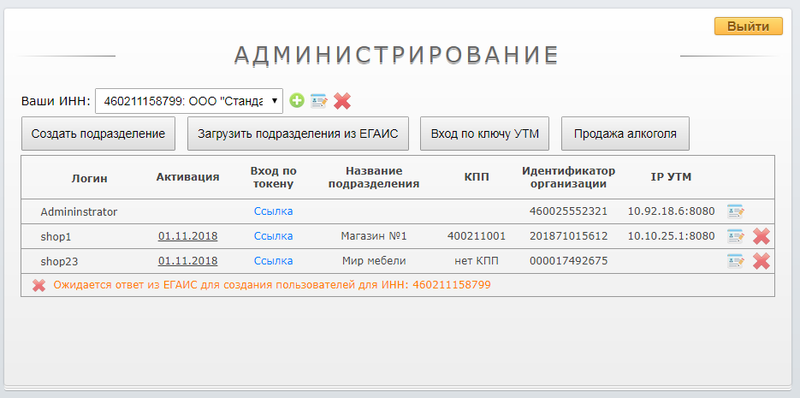Click the orange EGAIS waiting message text

[272, 285]
